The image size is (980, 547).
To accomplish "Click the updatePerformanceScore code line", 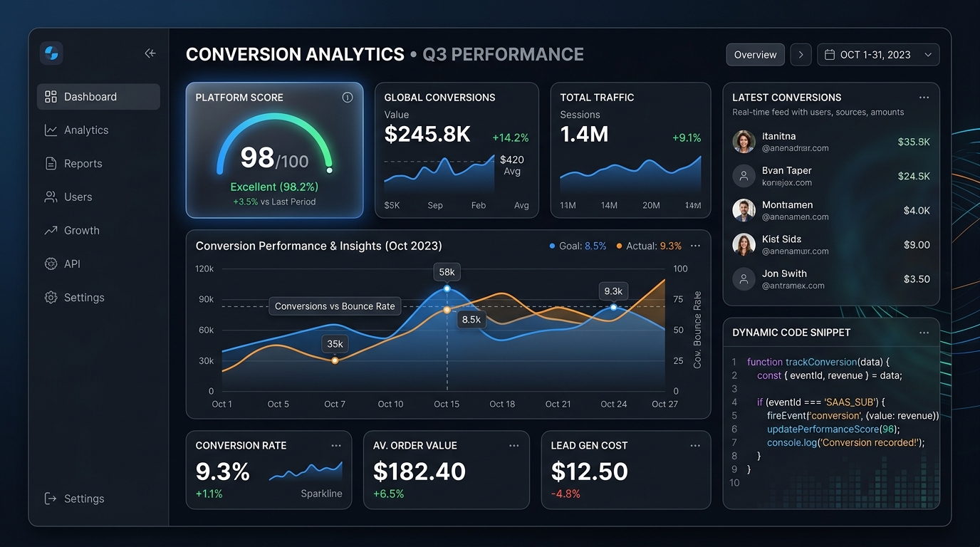I will (833, 429).
